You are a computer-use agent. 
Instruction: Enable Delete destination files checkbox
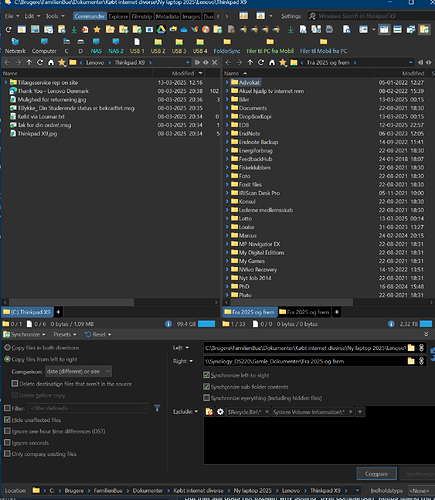coord(15,384)
